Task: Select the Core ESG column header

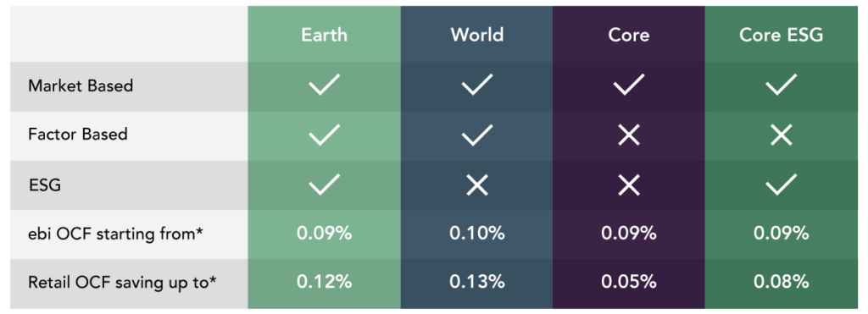Action: coord(781,35)
